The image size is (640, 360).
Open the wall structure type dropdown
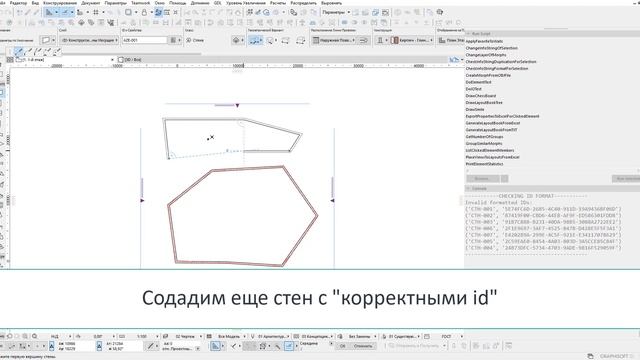coord(382,40)
